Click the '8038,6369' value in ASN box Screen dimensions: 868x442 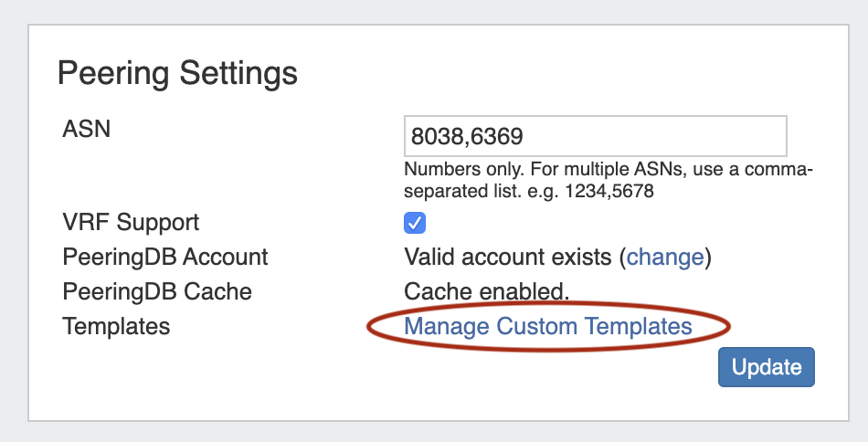[x=466, y=137]
